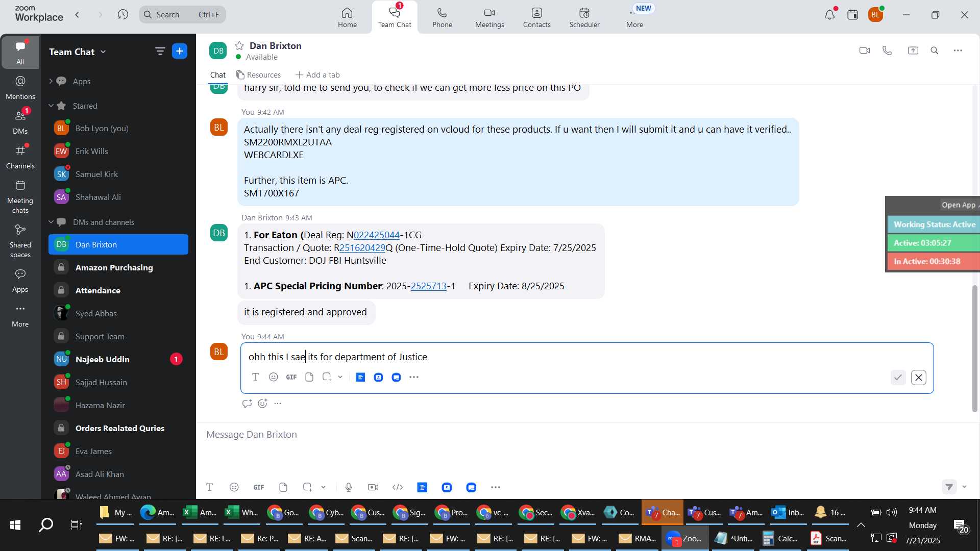Start a phone call from chat header

pos(887,51)
